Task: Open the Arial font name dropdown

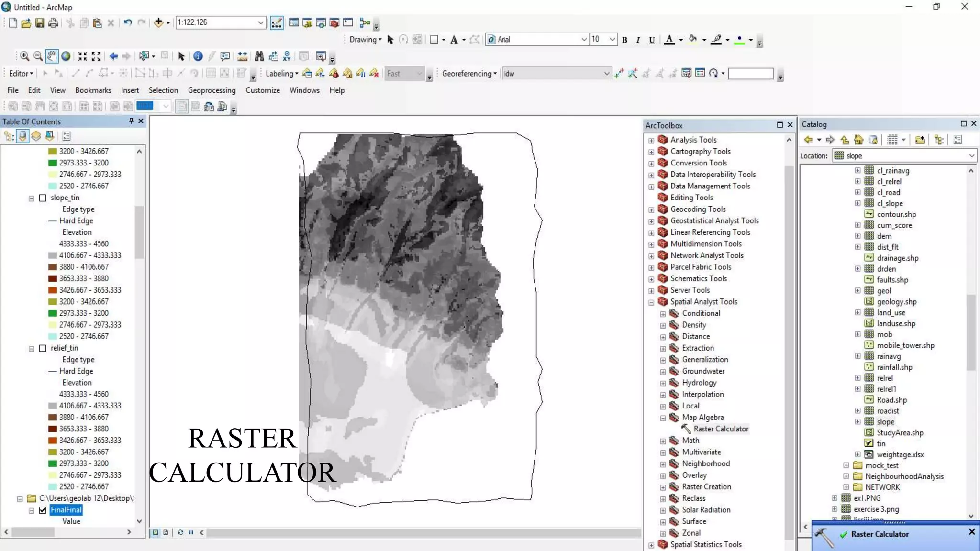Action: tap(584, 40)
